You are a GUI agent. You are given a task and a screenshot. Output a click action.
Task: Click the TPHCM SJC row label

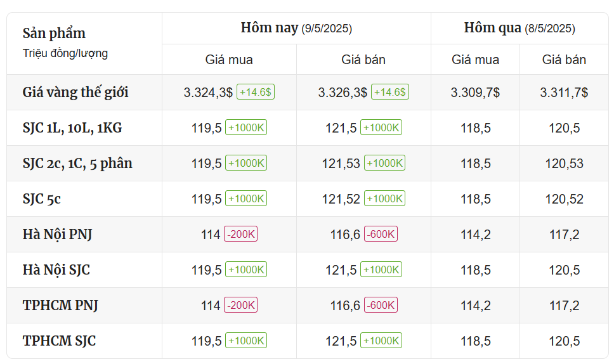pos(59,341)
